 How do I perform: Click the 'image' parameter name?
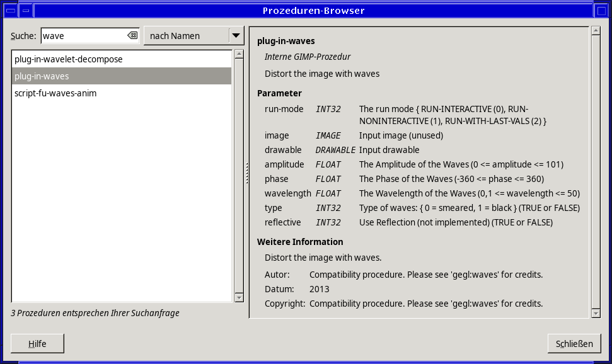coord(277,136)
